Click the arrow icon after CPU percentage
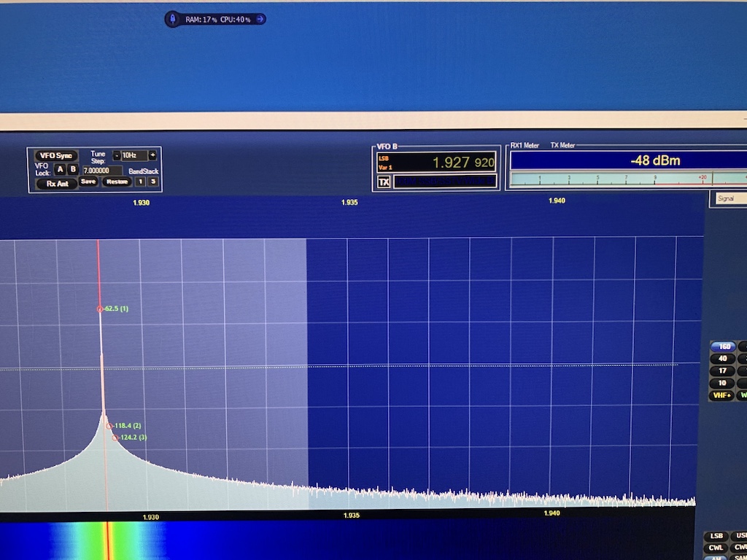This screenshot has height=560, width=747. click(260, 19)
